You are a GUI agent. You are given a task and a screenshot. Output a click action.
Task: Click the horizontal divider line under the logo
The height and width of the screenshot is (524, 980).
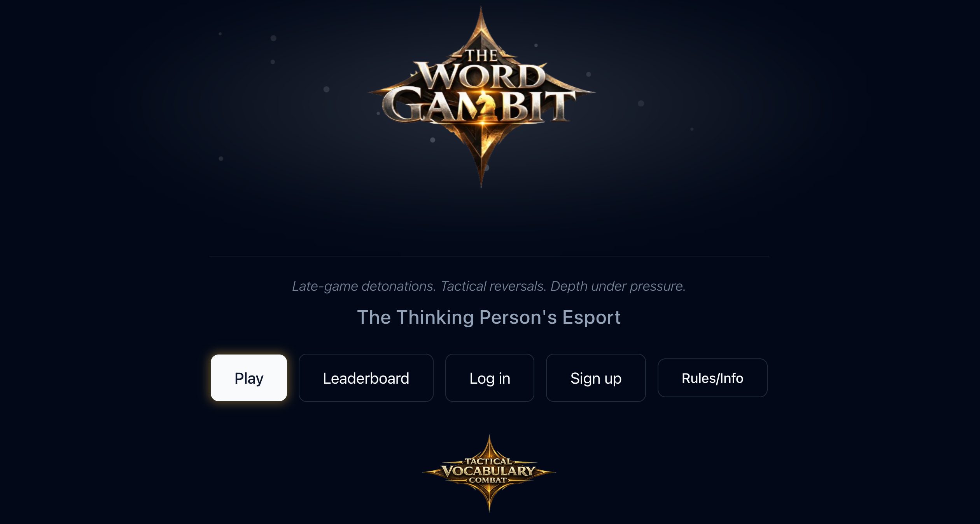(x=489, y=256)
